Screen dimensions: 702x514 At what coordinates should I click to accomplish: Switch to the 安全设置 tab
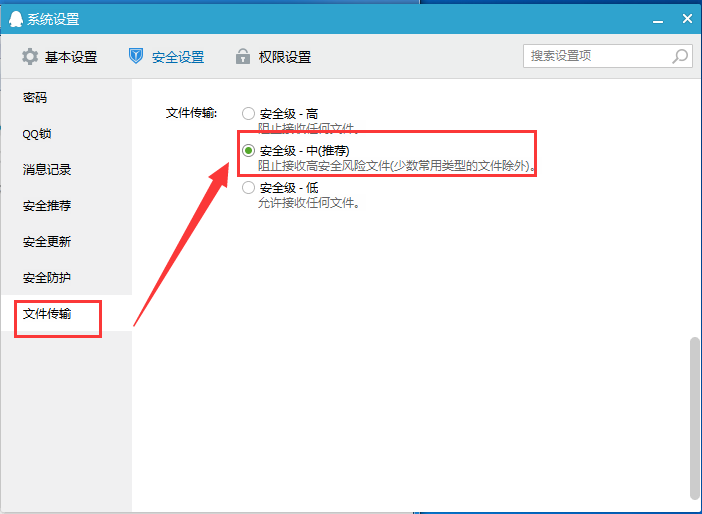click(x=167, y=57)
